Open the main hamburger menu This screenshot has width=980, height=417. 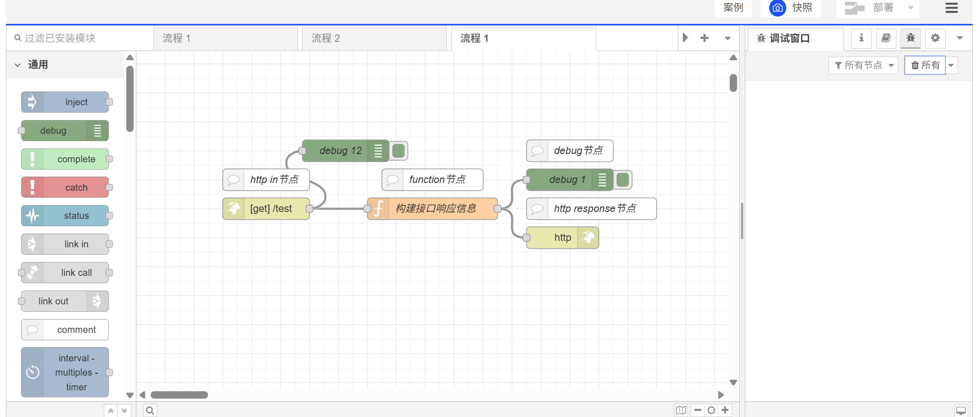coord(952,8)
